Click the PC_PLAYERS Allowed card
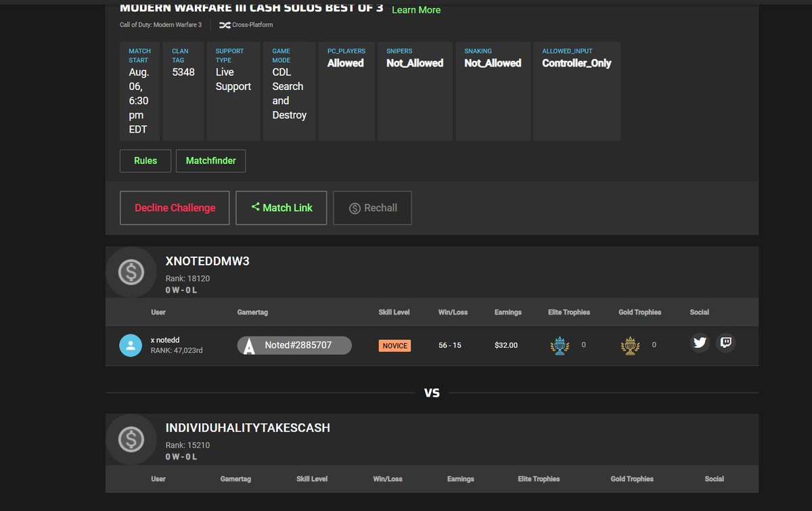Viewport: 812px width, 511px height. click(346, 91)
